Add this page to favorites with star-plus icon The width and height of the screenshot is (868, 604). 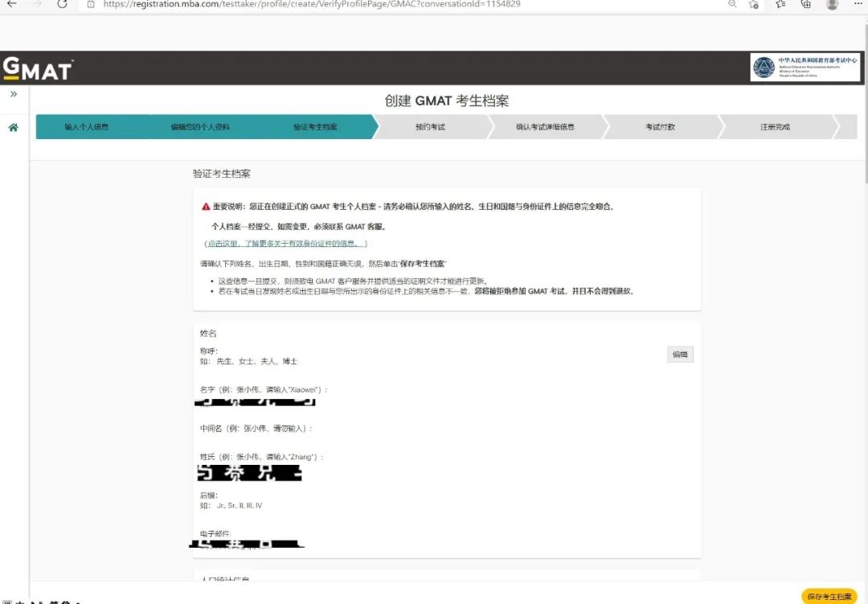pos(753,4)
